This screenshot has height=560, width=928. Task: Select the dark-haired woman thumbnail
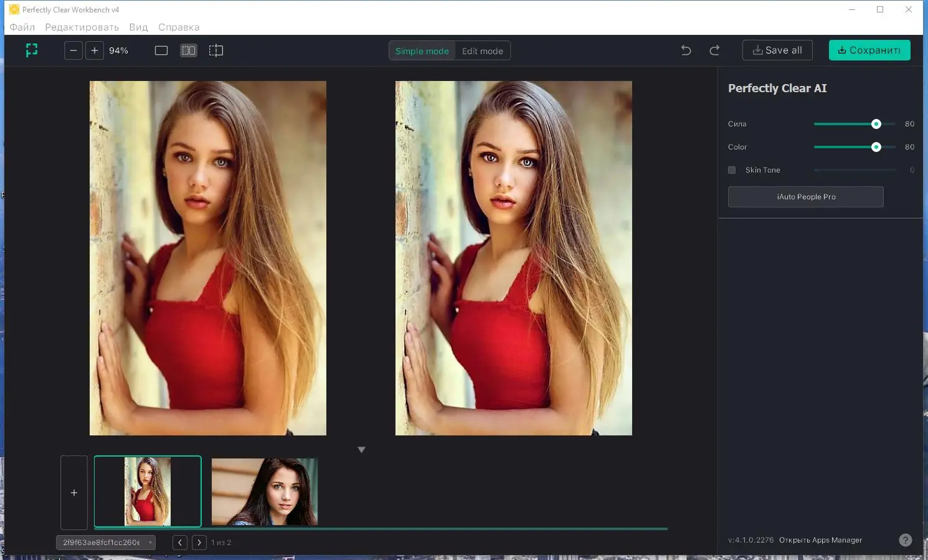[x=265, y=491]
